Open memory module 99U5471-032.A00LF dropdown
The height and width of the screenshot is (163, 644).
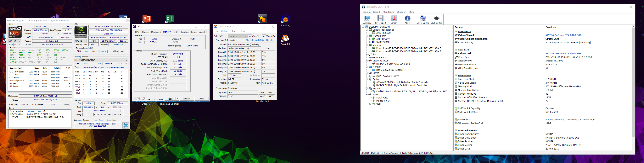(x=101, y=60)
